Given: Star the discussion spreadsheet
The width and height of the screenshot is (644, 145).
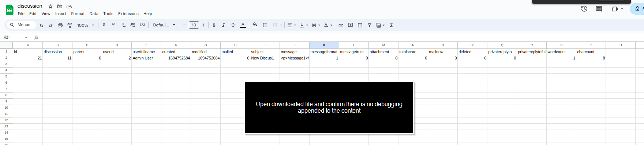Looking at the screenshot, I should click(x=50, y=6).
